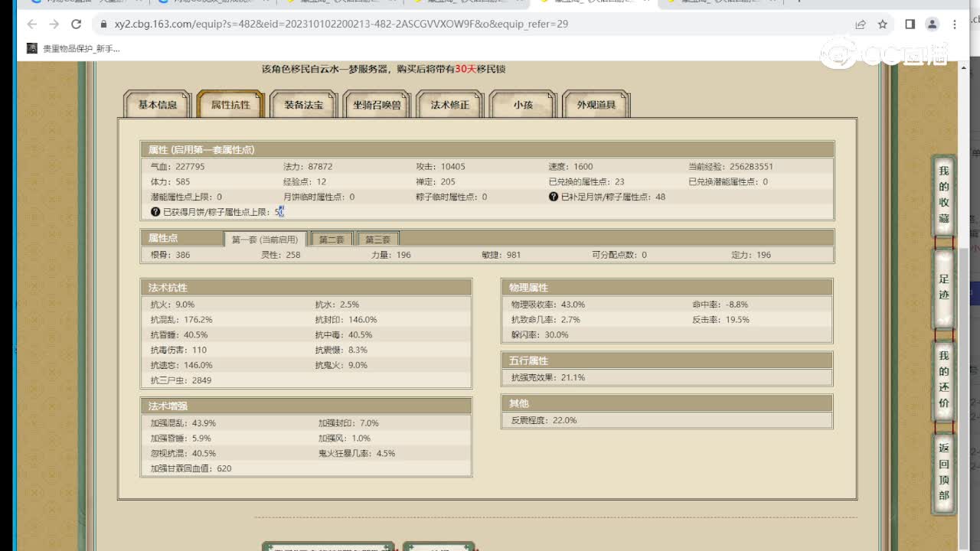980x551 pixels.
Task: Click 速度: 1600 value
Action: pos(570,166)
